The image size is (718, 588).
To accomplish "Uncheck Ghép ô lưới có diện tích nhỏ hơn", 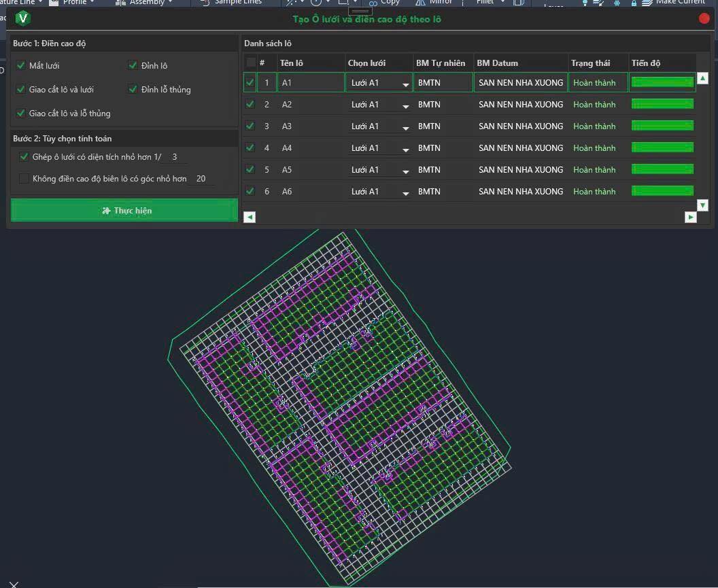I will [x=24, y=156].
